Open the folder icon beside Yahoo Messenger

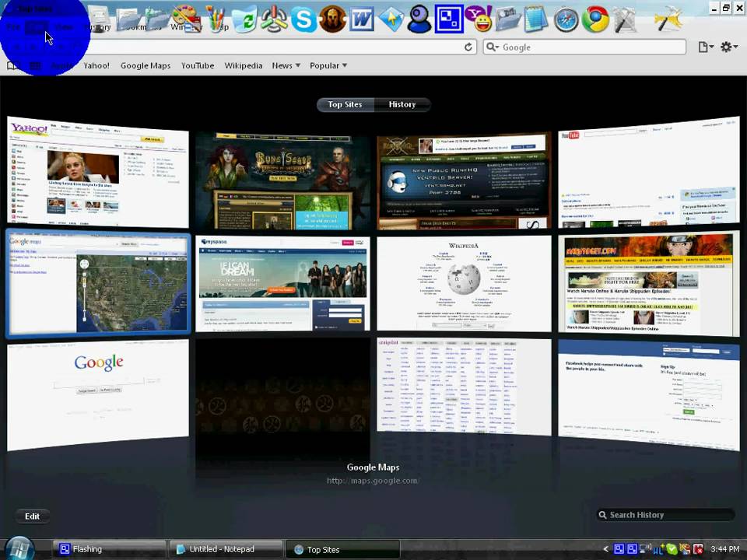click(508, 20)
